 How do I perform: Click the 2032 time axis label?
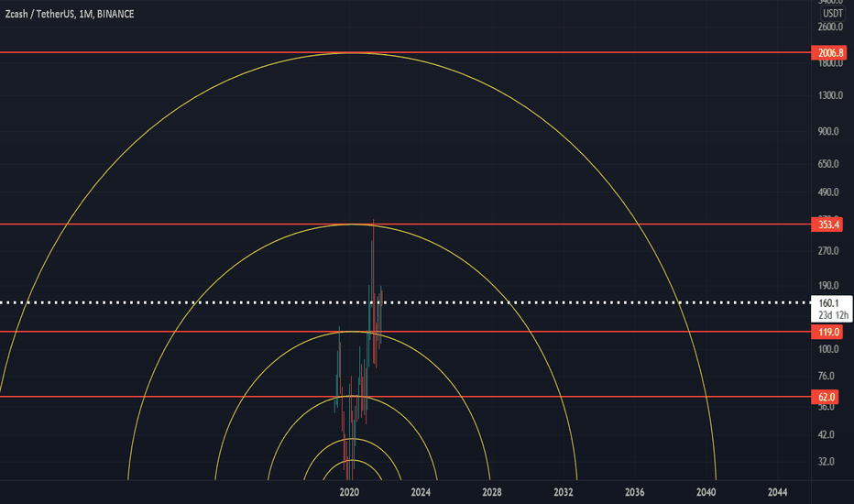(x=564, y=492)
